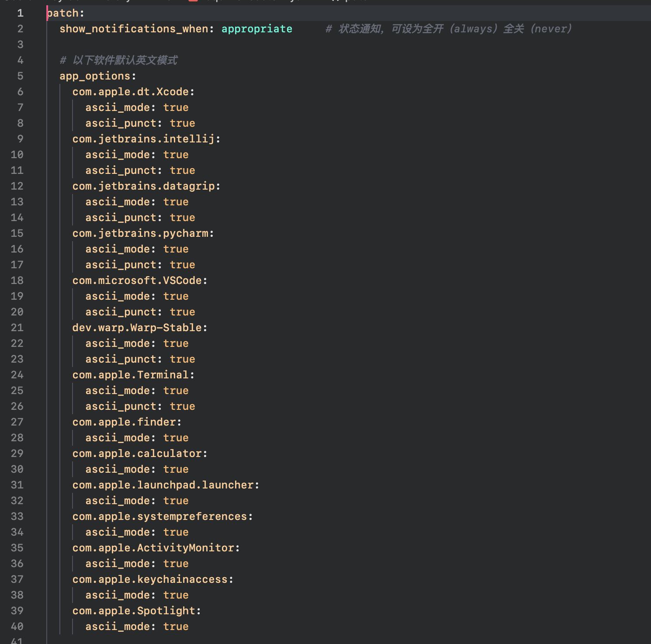Click line number 35 in the gutter
Viewport: 651px width, 644px height.
(x=17, y=548)
